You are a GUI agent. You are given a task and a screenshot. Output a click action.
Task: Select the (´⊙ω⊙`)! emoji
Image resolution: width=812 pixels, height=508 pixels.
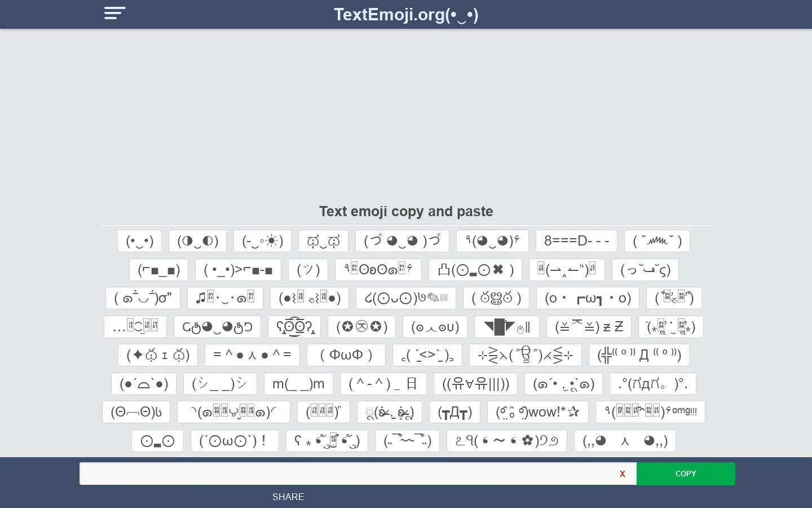(x=235, y=441)
